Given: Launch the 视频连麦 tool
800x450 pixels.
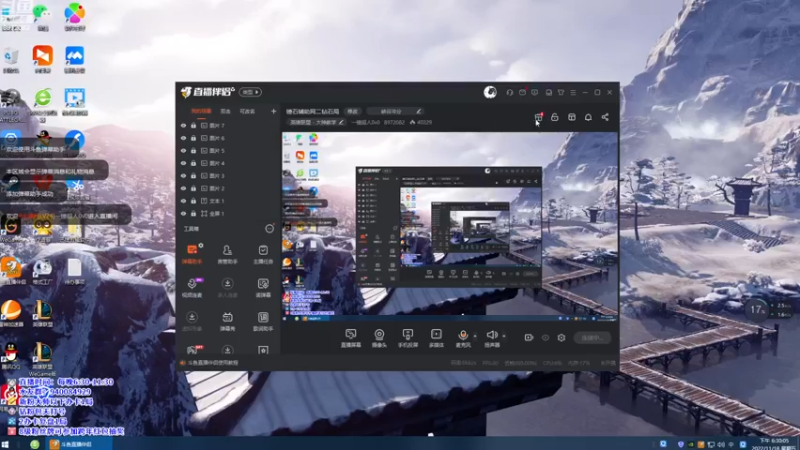Looking at the screenshot, I should tap(192, 287).
